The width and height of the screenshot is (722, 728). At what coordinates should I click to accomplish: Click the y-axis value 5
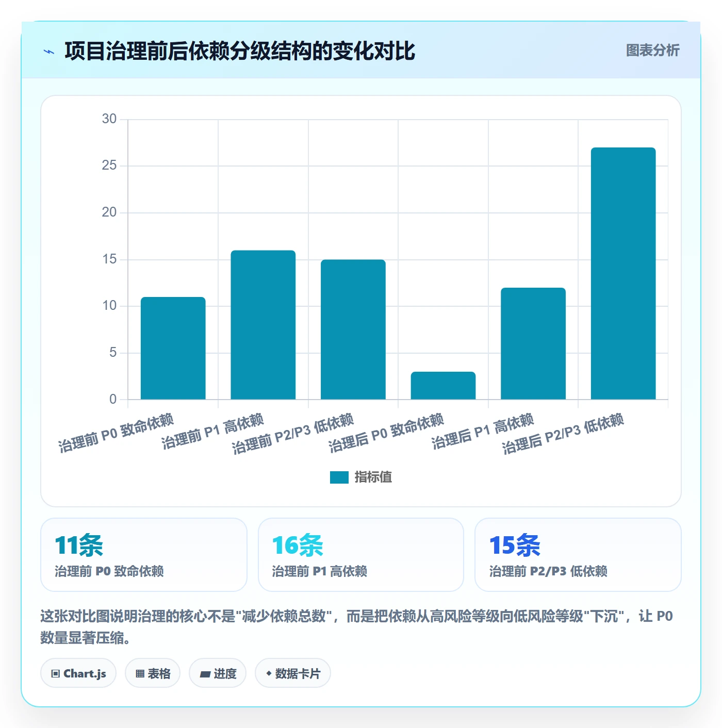coord(113,353)
